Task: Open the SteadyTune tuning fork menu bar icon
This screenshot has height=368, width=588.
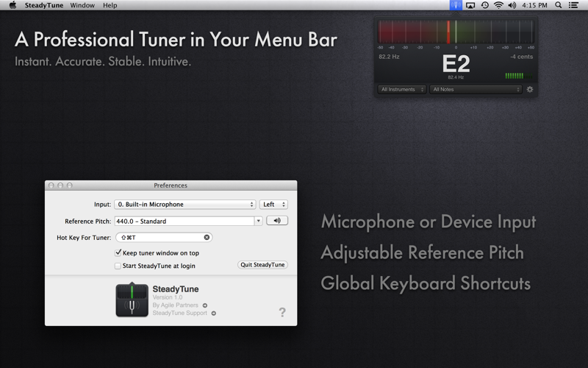Action: 456,5
